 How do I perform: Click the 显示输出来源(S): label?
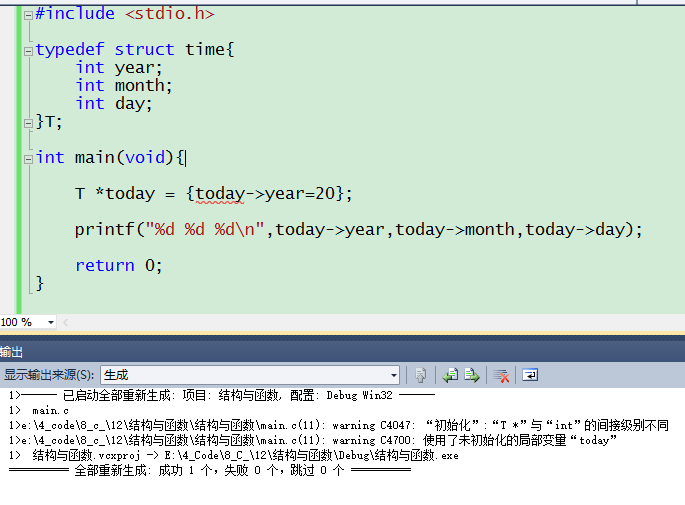pos(49,375)
